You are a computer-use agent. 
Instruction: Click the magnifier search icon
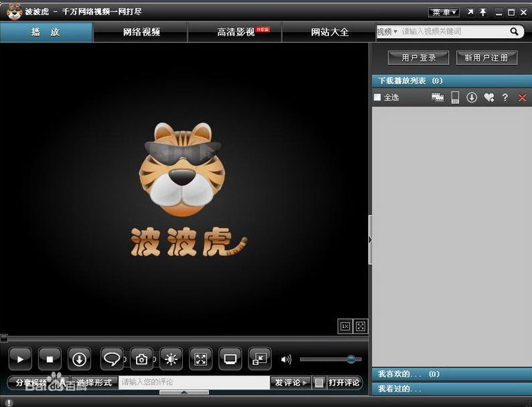[x=515, y=32]
